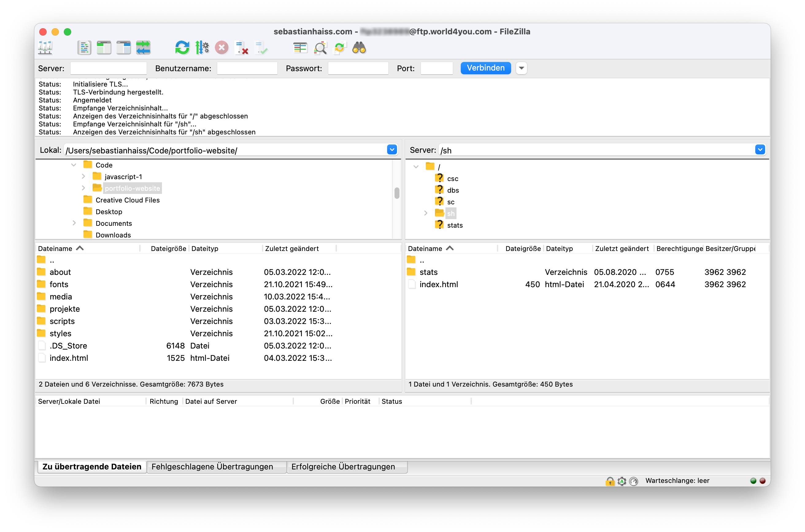The width and height of the screenshot is (805, 532).
Task: Toggle synchronized browsing icon
Action: coord(340,48)
